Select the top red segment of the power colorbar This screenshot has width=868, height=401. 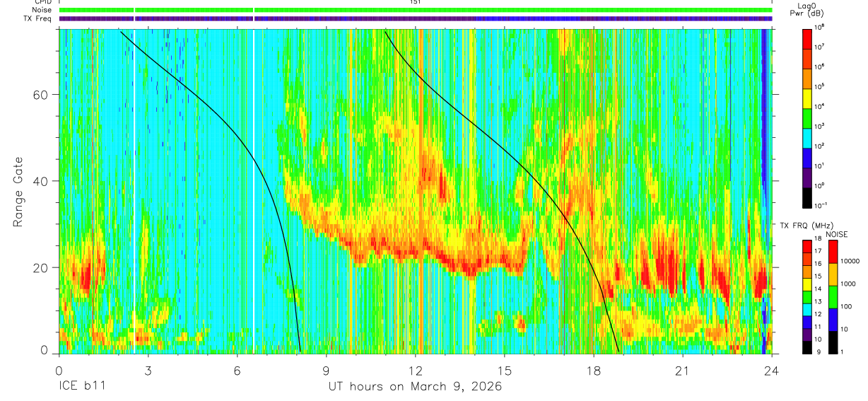[807, 38]
